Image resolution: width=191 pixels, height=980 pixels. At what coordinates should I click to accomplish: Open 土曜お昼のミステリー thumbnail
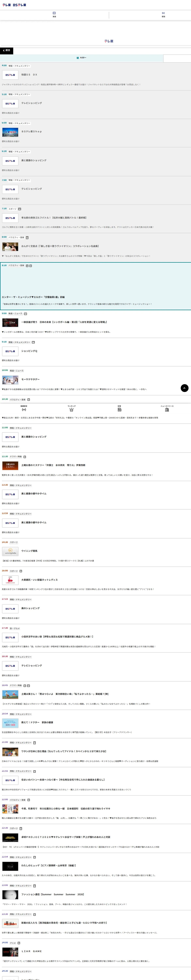point(10,465)
